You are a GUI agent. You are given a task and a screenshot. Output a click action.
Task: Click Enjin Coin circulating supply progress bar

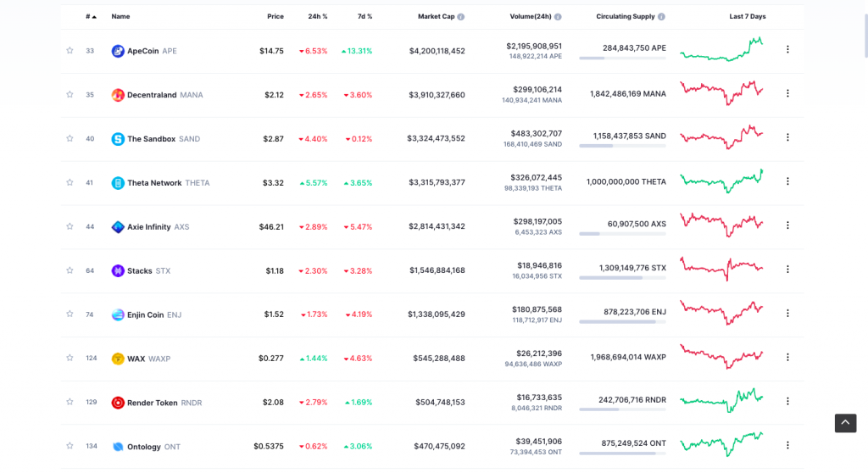point(622,322)
